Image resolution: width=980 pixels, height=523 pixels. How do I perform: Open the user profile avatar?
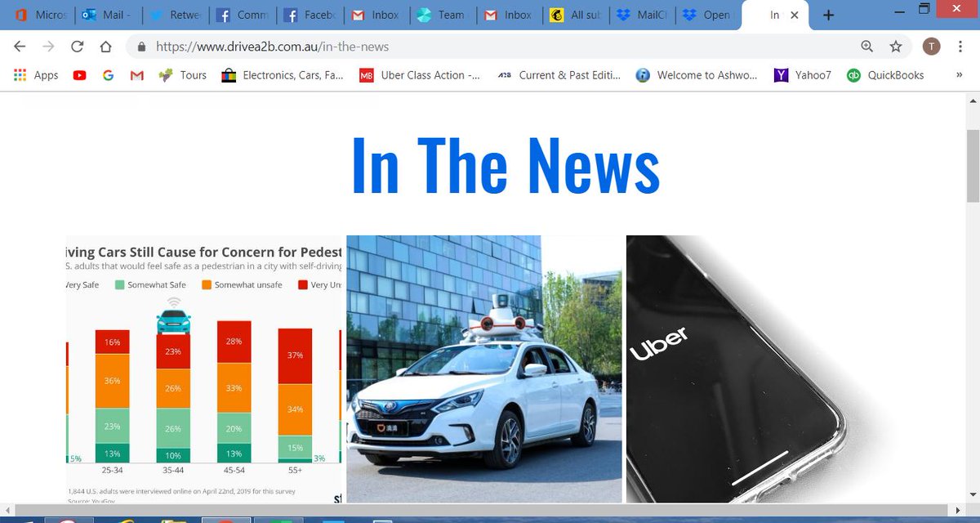(931, 47)
